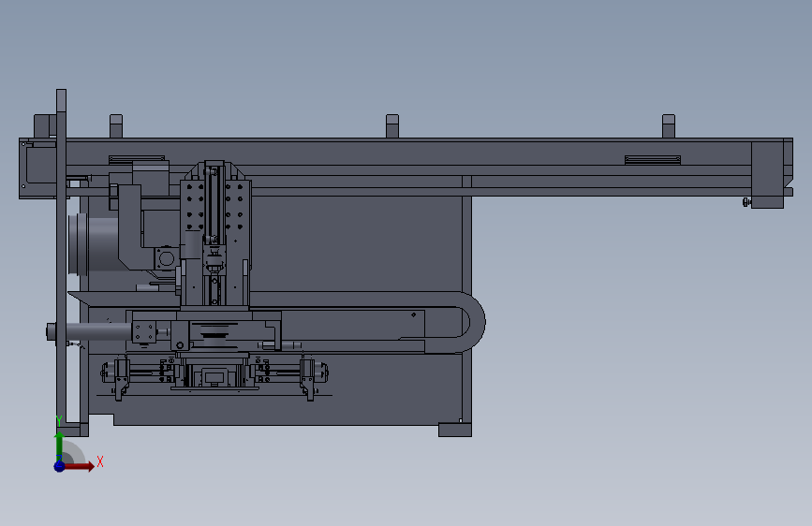Click the red X axis arrow of triad
The image size is (812, 526).
coord(79,466)
